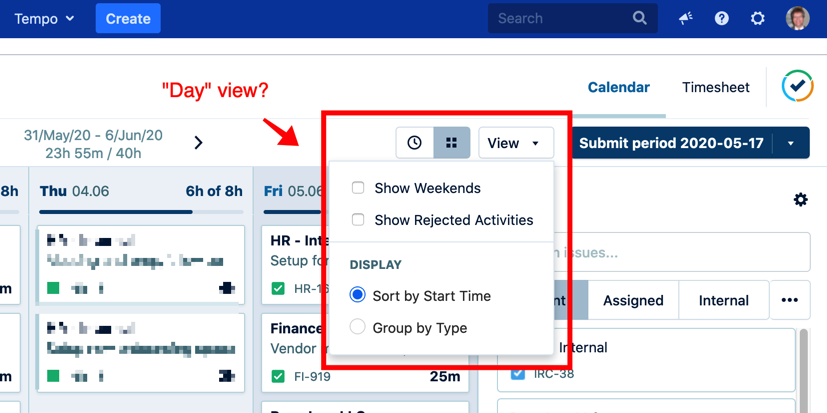Select Sort by Start Time radio option
This screenshot has width=827, height=413.
358,296
